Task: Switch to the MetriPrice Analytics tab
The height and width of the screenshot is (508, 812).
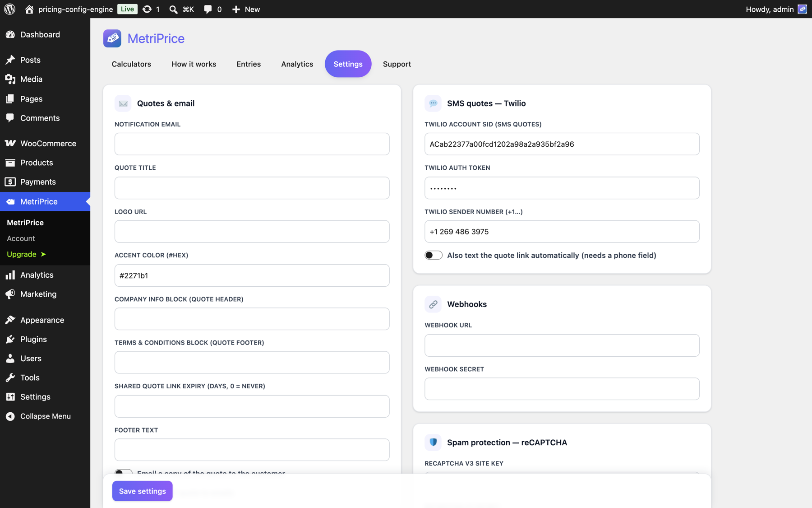Action: (297, 64)
